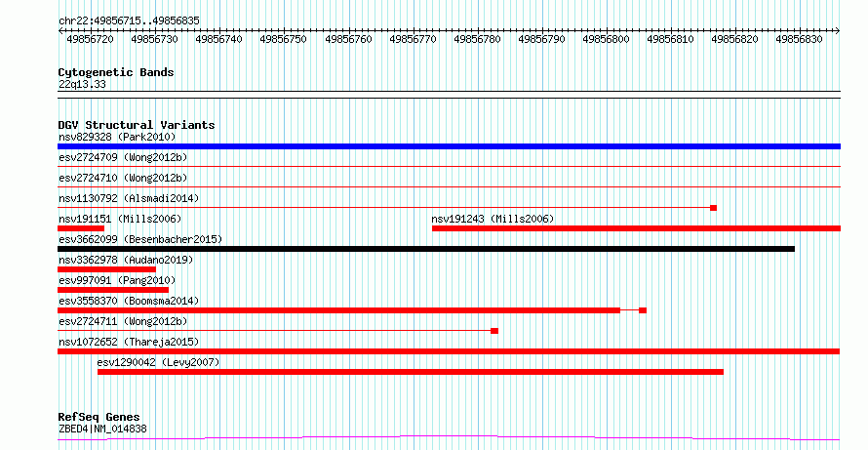The height and width of the screenshot is (450, 868).
Task: Click ruler position 49856790
Action: click(542, 39)
